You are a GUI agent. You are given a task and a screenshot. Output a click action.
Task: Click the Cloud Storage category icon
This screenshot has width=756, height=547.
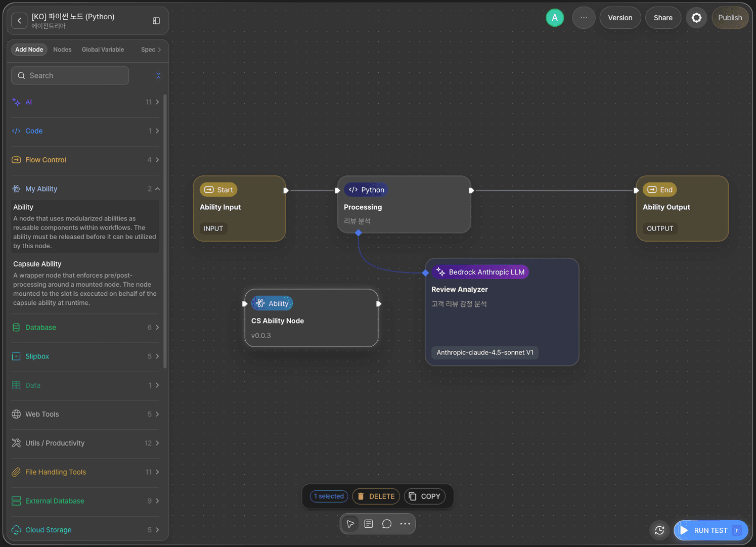click(16, 530)
